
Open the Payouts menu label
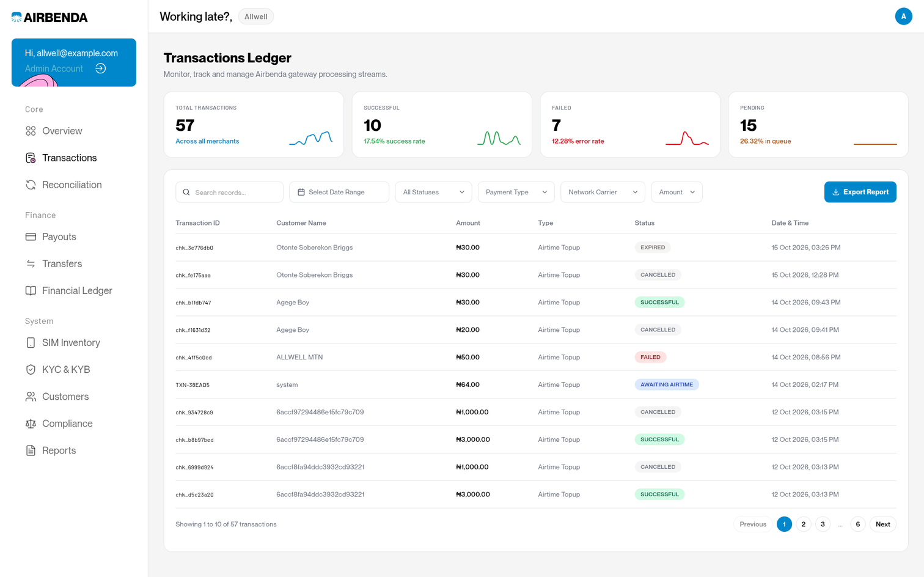coord(59,237)
